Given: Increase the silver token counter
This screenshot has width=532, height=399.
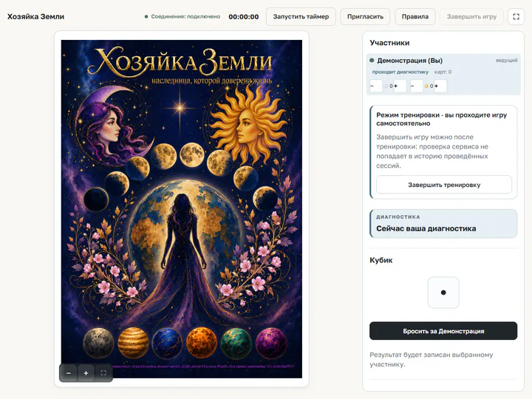Looking at the screenshot, I should [x=400, y=86].
